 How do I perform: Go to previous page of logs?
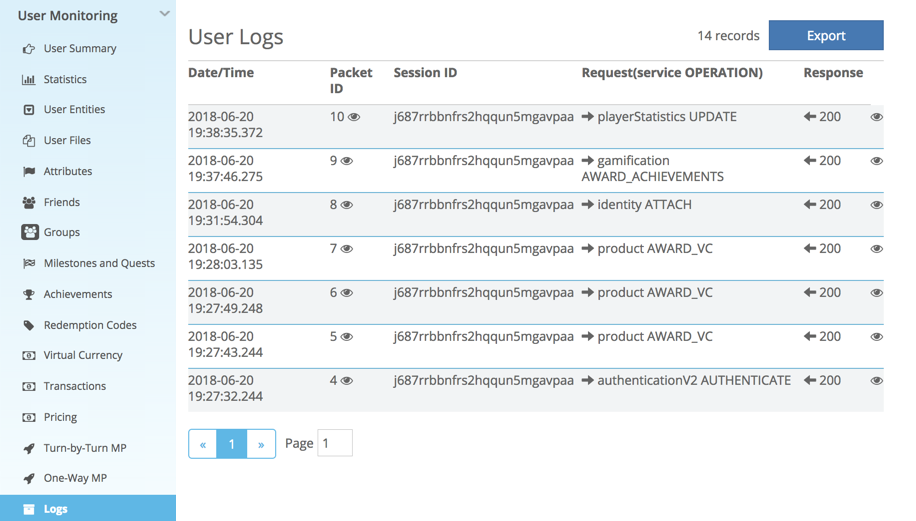tap(203, 444)
